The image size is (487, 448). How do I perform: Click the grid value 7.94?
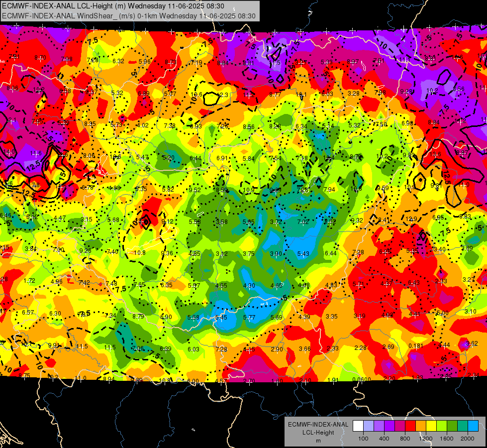(x=329, y=190)
